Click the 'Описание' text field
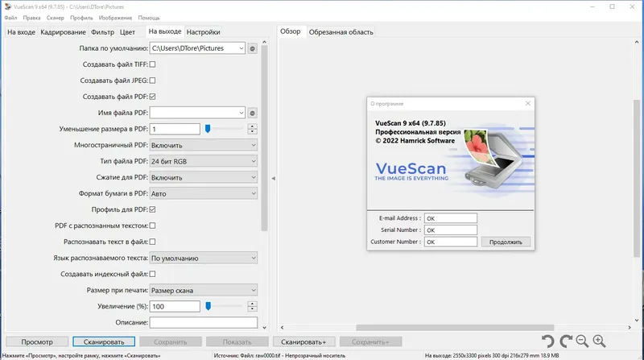This screenshot has width=644, height=360. (204, 323)
